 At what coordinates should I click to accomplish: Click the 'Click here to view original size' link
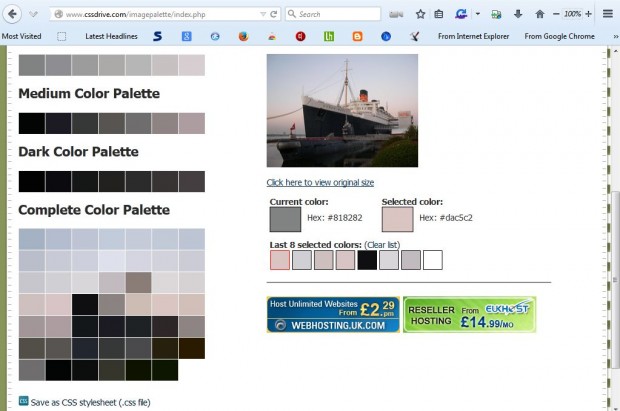320,182
